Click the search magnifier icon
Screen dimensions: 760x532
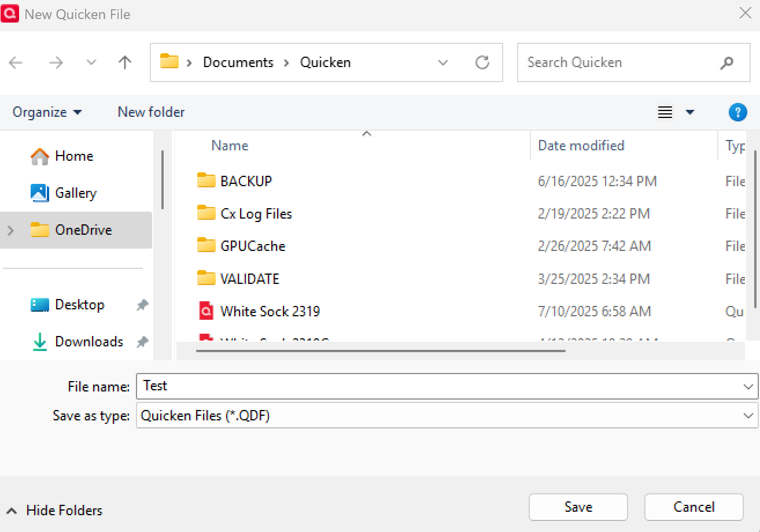[726, 62]
